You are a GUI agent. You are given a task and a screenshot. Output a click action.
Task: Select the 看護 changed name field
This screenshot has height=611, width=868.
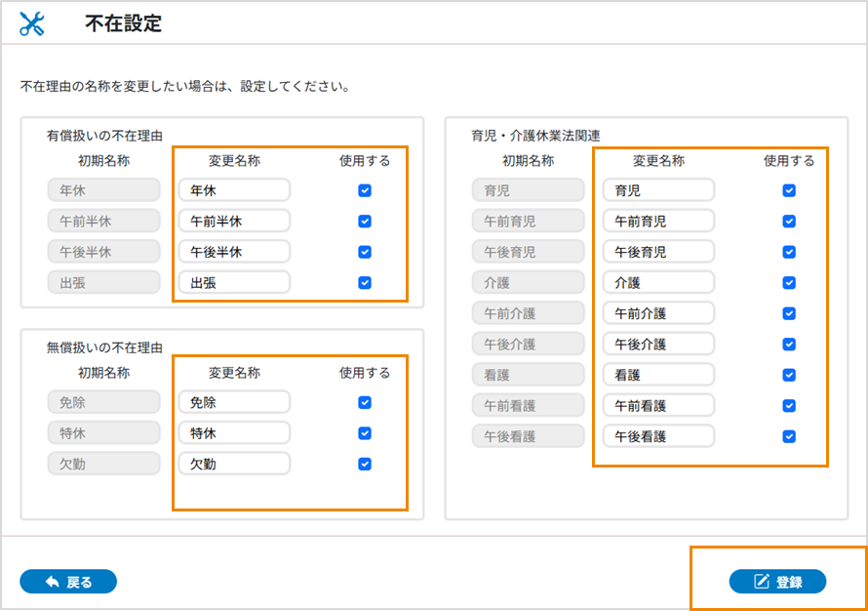pyautogui.click(x=658, y=375)
